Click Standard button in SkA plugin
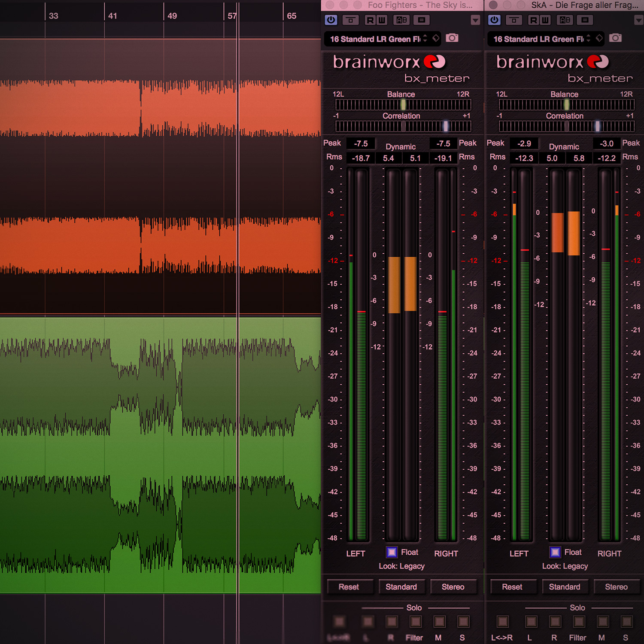 coord(565,587)
